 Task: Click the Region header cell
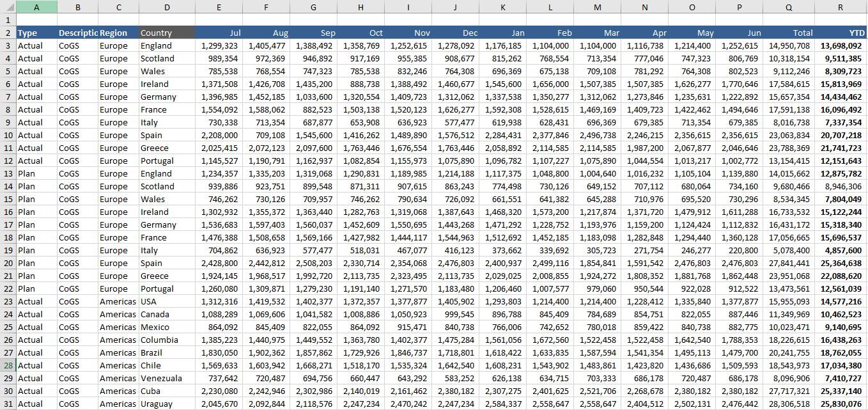point(118,33)
